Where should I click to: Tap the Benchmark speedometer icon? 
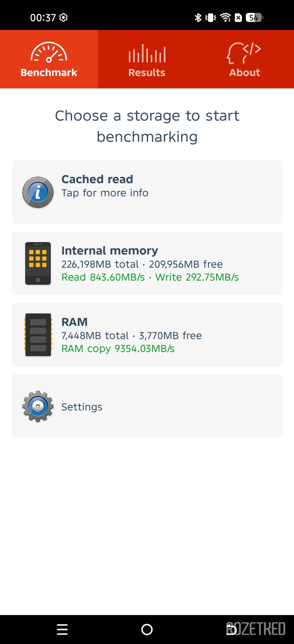point(49,53)
